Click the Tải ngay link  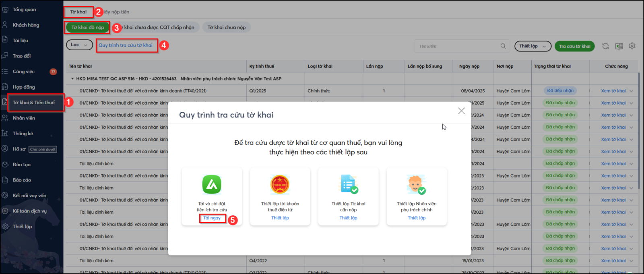pos(212,218)
